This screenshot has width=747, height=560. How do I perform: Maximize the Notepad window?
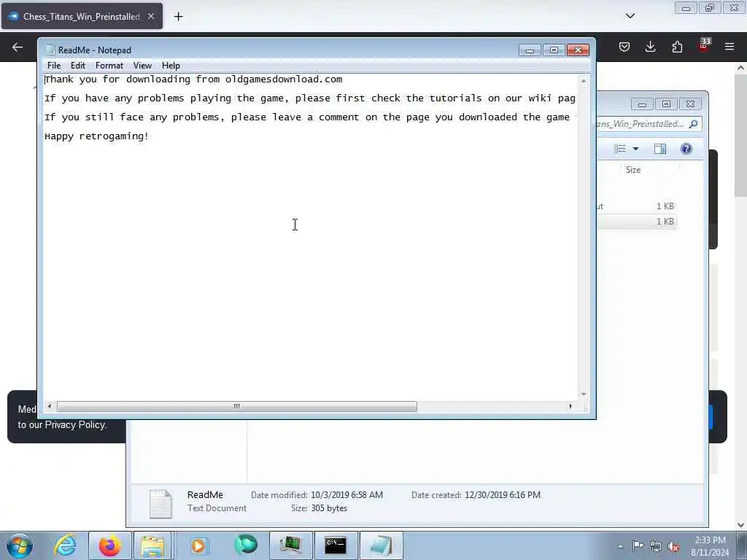click(554, 50)
